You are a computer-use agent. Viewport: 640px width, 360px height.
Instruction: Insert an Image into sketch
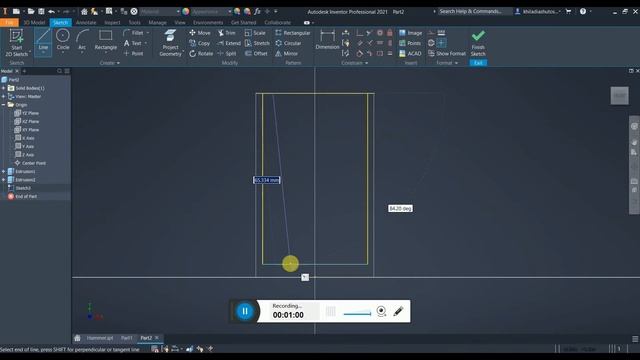point(411,33)
